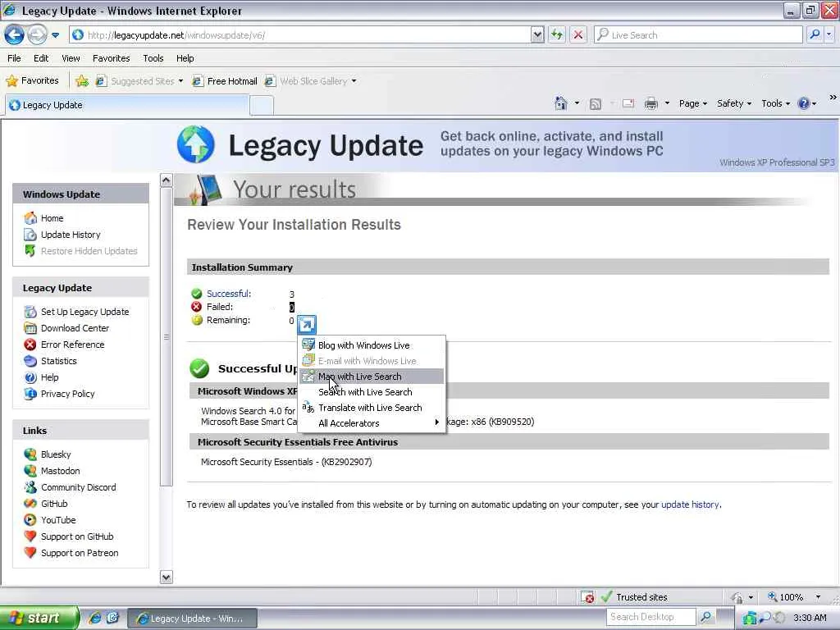Click the Back navigation arrow button
840x630 pixels.
(15, 35)
